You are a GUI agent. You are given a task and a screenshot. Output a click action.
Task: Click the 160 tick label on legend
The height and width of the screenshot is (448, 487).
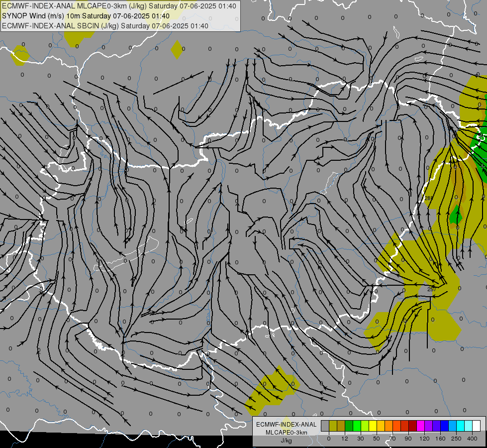pos(440,439)
